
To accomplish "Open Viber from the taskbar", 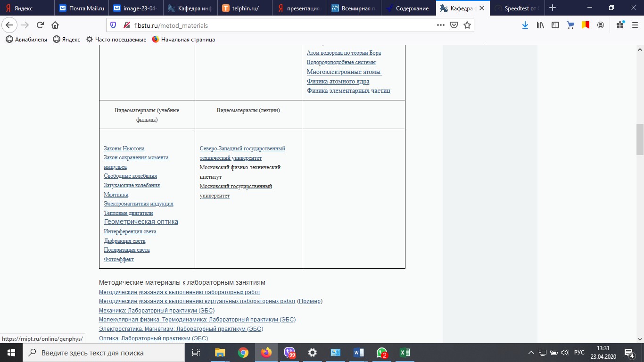I will [x=289, y=353].
